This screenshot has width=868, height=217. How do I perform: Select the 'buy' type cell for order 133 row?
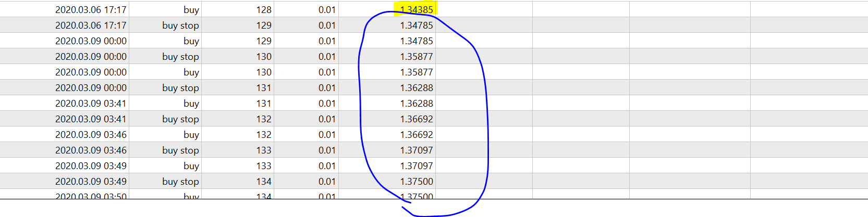click(191, 165)
